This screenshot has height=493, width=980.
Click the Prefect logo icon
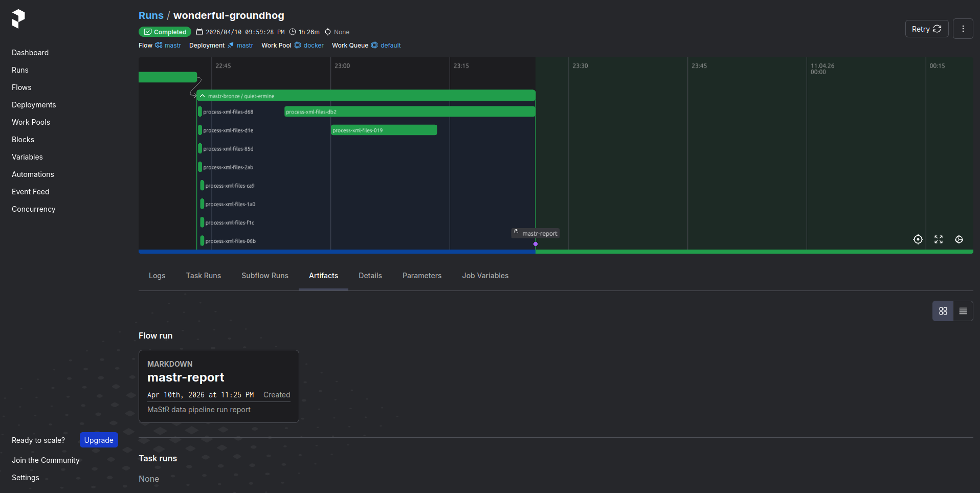pos(18,19)
